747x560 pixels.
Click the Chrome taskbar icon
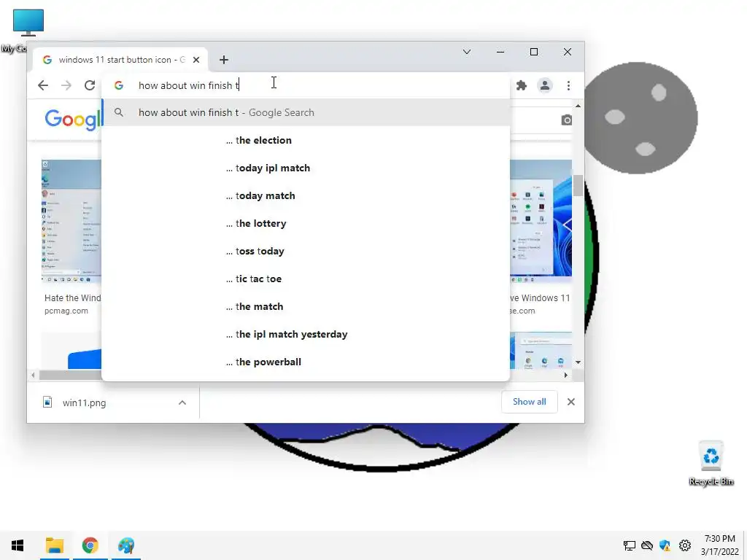(x=90, y=545)
